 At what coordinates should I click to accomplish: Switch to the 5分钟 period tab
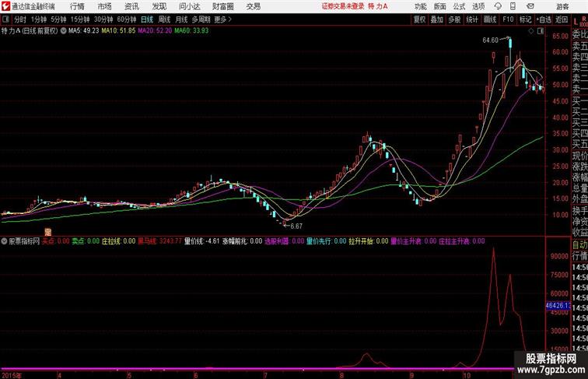click(58, 19)
